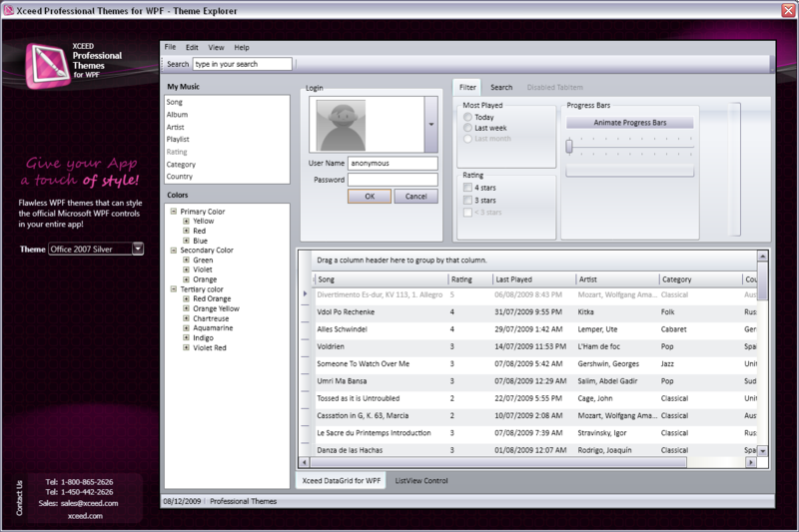
Task: Open the File menu
Action: pyautogui.click(x=170, y=47)
